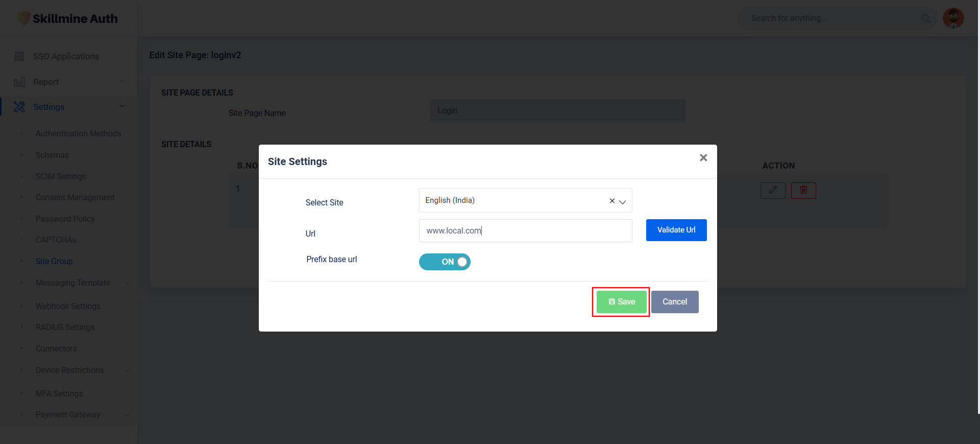This screenshot has height=444, width=980.
Task: Expand the Messaging Template submenu
Action: [127, 283]
